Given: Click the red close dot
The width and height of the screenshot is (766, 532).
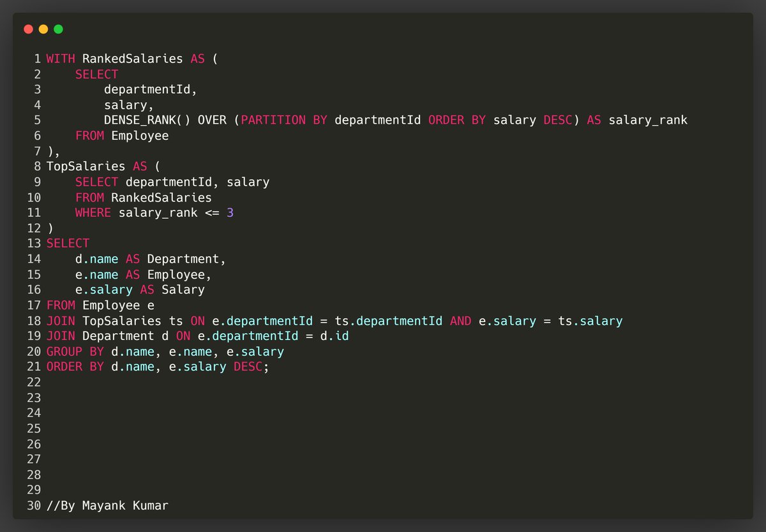Looking at the screenshot, I should 28,29.
